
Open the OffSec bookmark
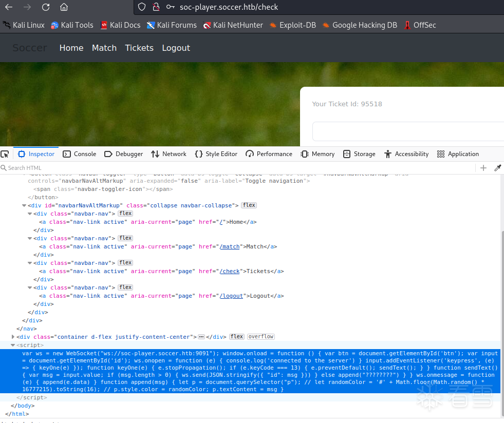[x=420, y=25]
